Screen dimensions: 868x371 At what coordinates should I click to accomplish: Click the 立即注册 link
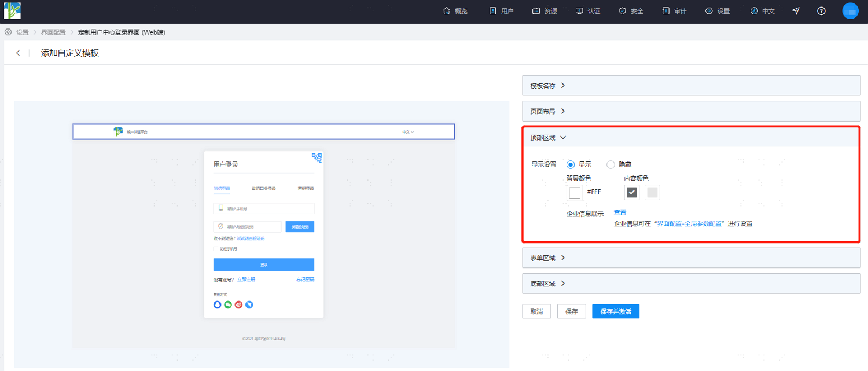(246, 280)
